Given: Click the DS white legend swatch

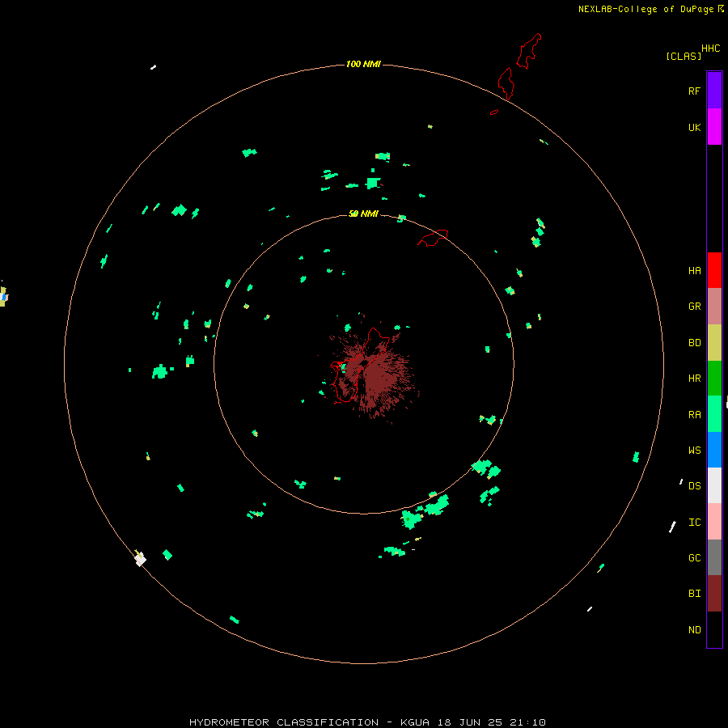Looking at the screenshot, I should point(714,485).
